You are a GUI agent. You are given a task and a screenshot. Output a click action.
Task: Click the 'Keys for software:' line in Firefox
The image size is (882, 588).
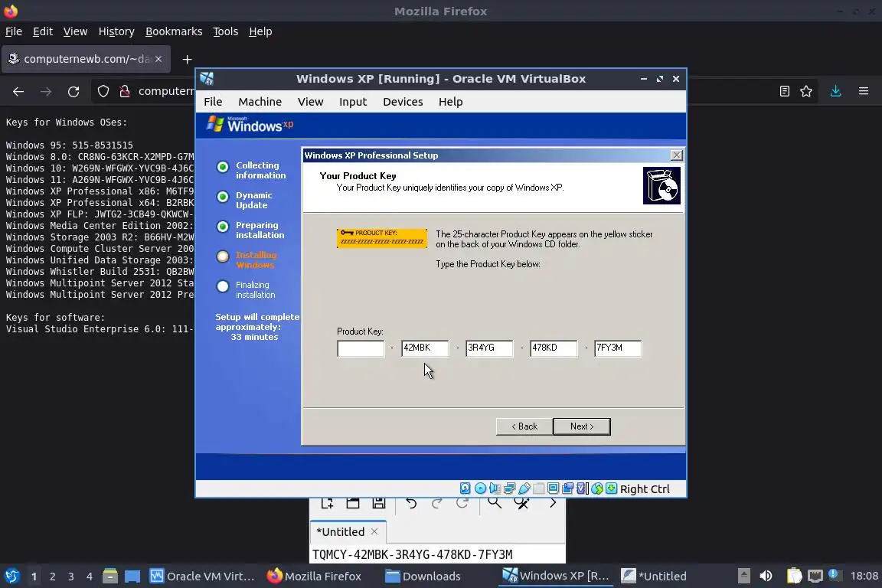55,317
